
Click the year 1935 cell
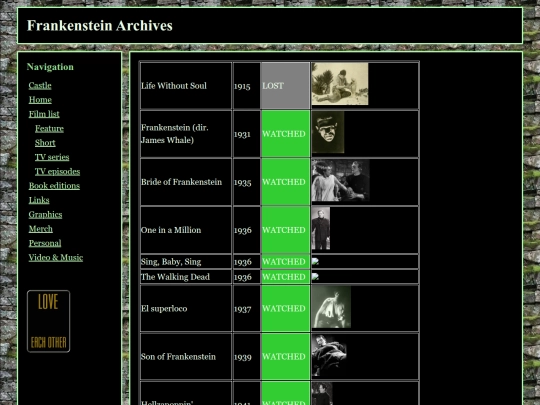click(x=247, y=182)
